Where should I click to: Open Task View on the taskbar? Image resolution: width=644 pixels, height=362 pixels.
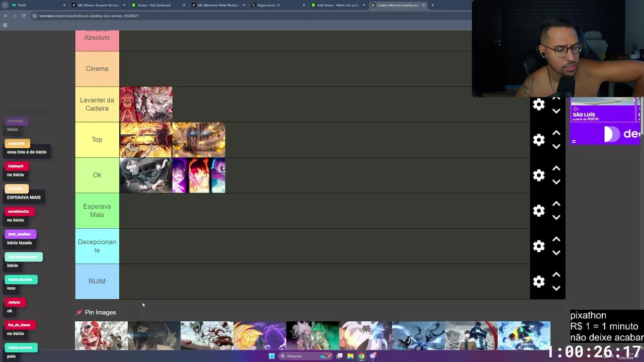(x=340, y=356)
